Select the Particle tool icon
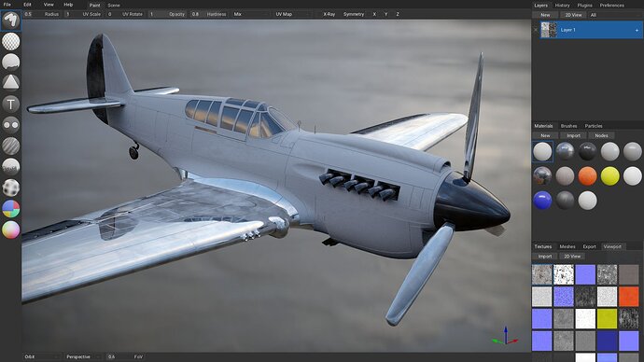The height and width of the screenshot is (362, 644). pos(10,167)
